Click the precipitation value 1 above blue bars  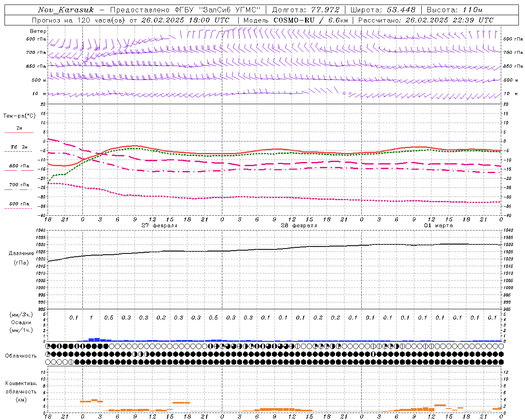(91, 318)
